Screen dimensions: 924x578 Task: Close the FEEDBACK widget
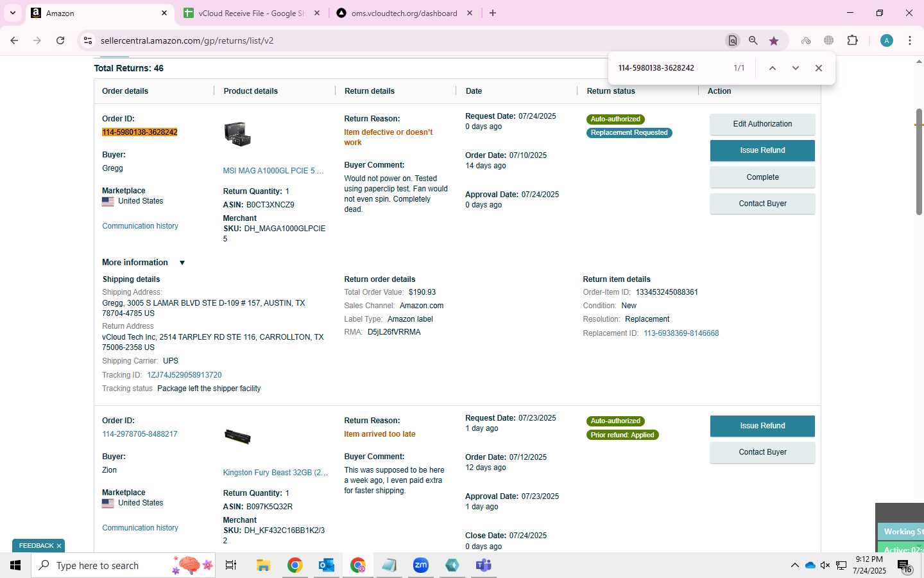point(59,546)
